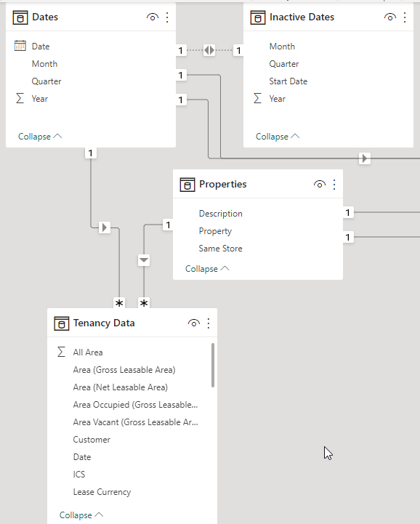Image resolution: width=420 pixels, height=524 pixels.
Task: Select downward filter arrow on Properties-Tenancy relationship
Action: [x=144, y=260]
